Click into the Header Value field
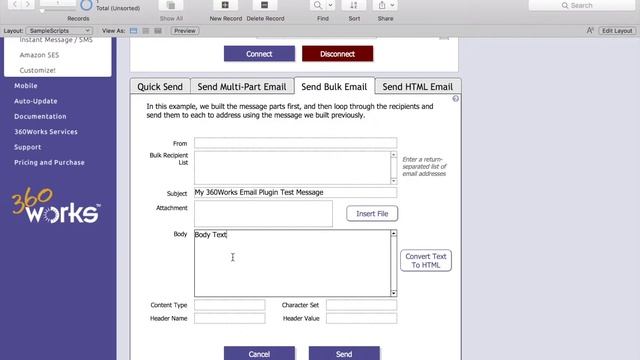The width and height of the screenshot is (640, 360). (361, 318)
